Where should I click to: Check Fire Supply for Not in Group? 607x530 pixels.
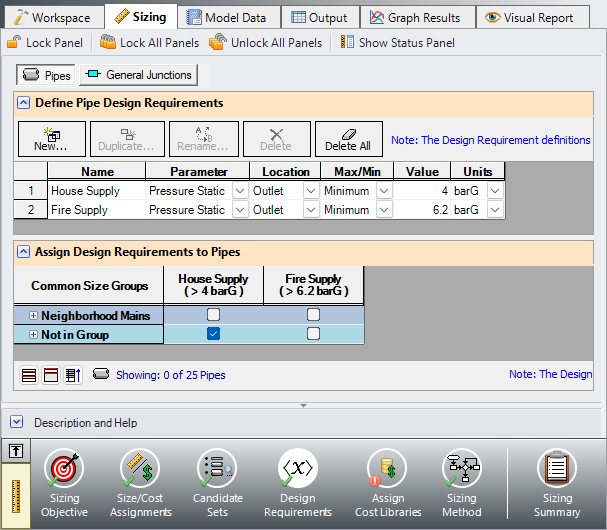coord(313,334)
